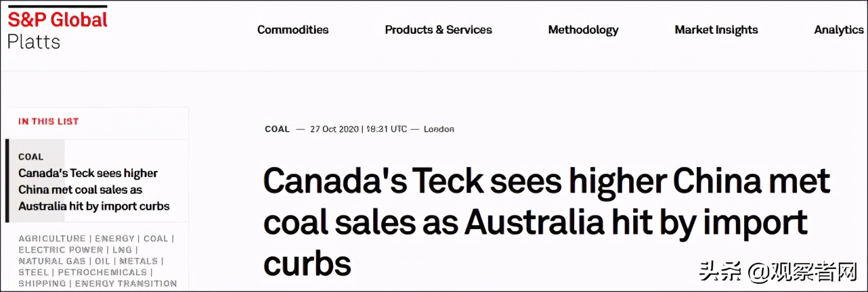
Task: Open the Canada's Teck article in the sidebar list
Action: (x=93, y=190)
